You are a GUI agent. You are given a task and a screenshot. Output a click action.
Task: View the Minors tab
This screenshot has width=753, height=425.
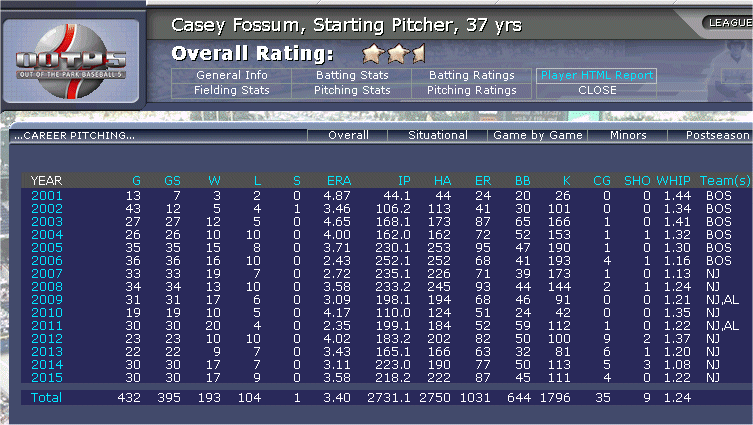[627, 135]
